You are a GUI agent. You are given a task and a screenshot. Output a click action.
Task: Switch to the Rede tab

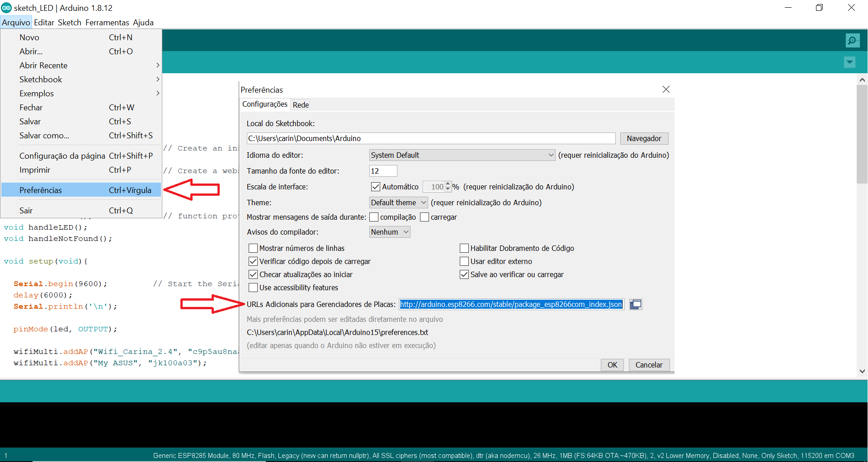tap(301, 105)
